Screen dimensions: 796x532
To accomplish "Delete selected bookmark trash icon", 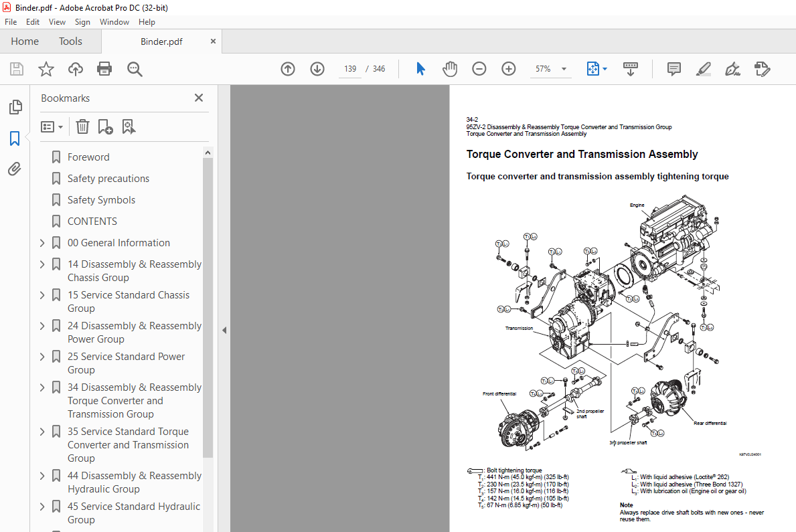I will 82,126.
